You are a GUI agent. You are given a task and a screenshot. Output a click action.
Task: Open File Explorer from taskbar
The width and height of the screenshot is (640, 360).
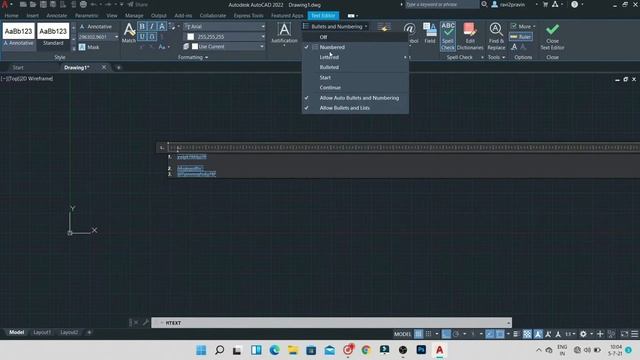pos(293,350)
